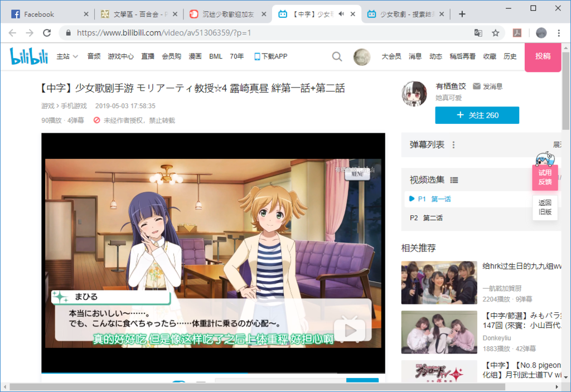Open the みもパラ 147回 video thumbnail
The width and height of the screenshot is (571, 392).
pos(439,332)
